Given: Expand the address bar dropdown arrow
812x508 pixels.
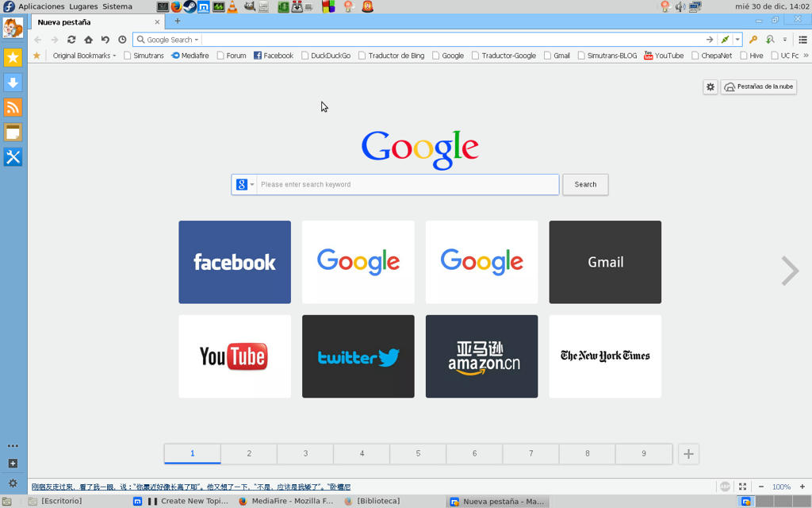Looking at the screenshot, I should pos(737,40).
